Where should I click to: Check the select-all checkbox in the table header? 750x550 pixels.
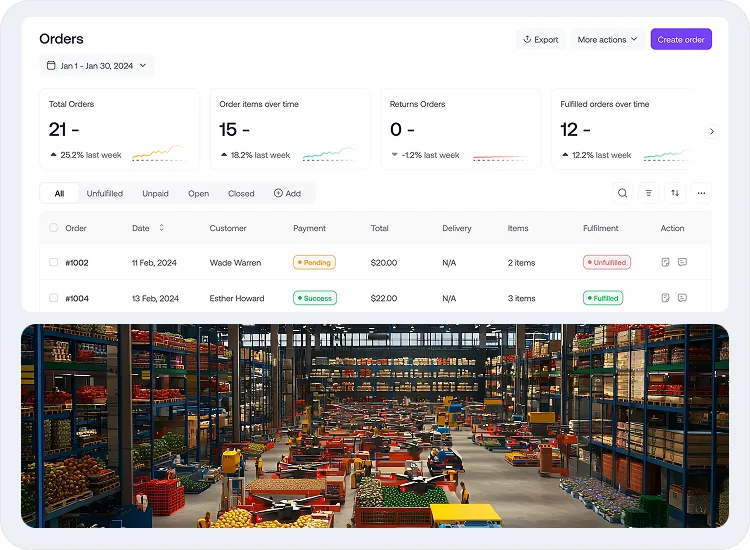[x=54, y=228]
